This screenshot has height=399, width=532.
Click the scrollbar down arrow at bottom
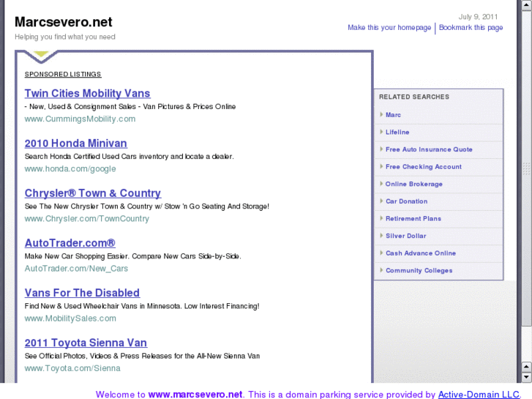click(x=526, y=376)
